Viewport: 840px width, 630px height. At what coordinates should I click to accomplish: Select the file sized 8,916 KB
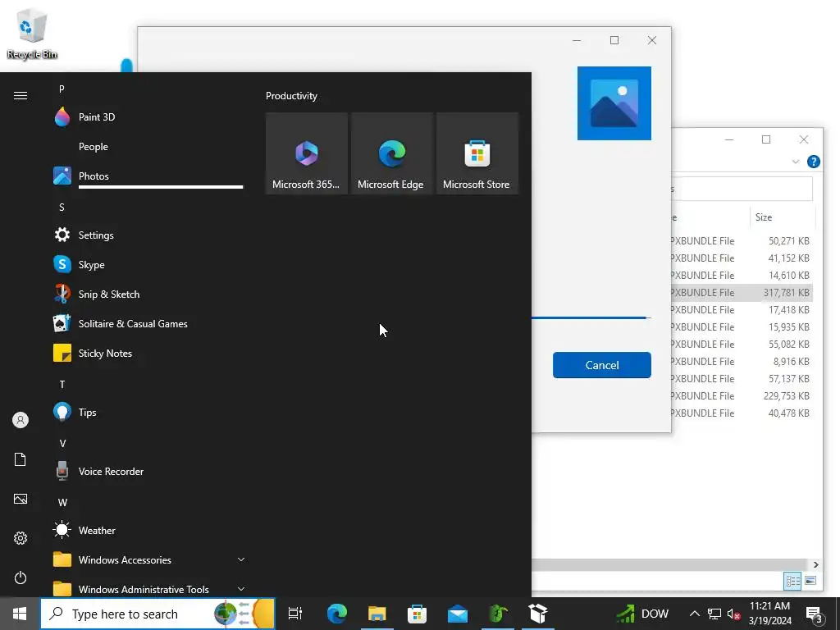click(x=742, y=361)
